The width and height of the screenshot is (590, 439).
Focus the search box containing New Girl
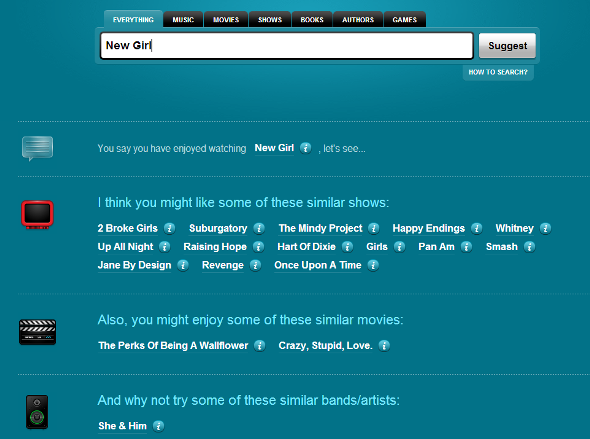click(x=287, y=46)
